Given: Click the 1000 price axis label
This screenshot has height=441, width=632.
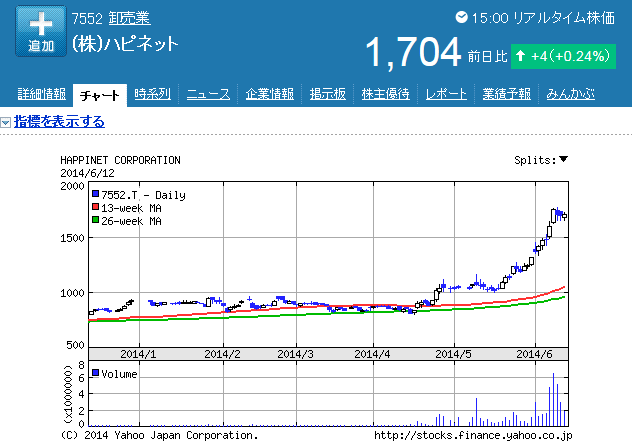Looking at the screenshot, I should pyautogui.click(x=73, y=293).
